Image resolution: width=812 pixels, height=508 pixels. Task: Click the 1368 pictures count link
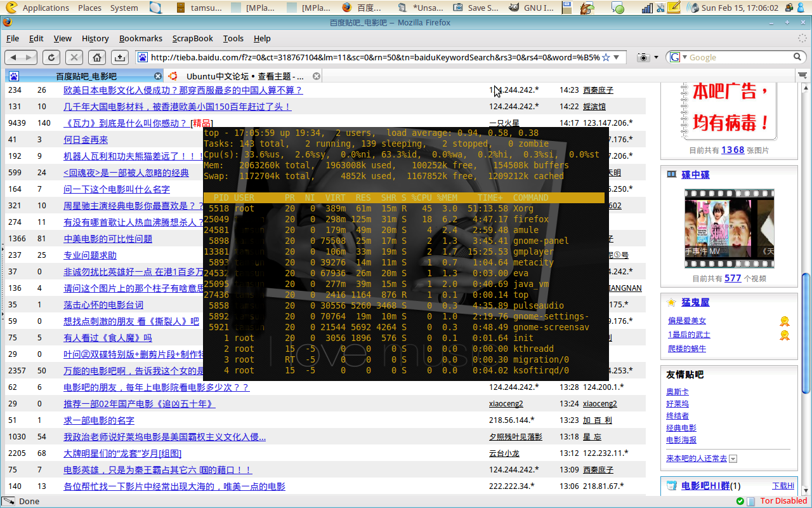pyautogui.click(x=733, y=150)
